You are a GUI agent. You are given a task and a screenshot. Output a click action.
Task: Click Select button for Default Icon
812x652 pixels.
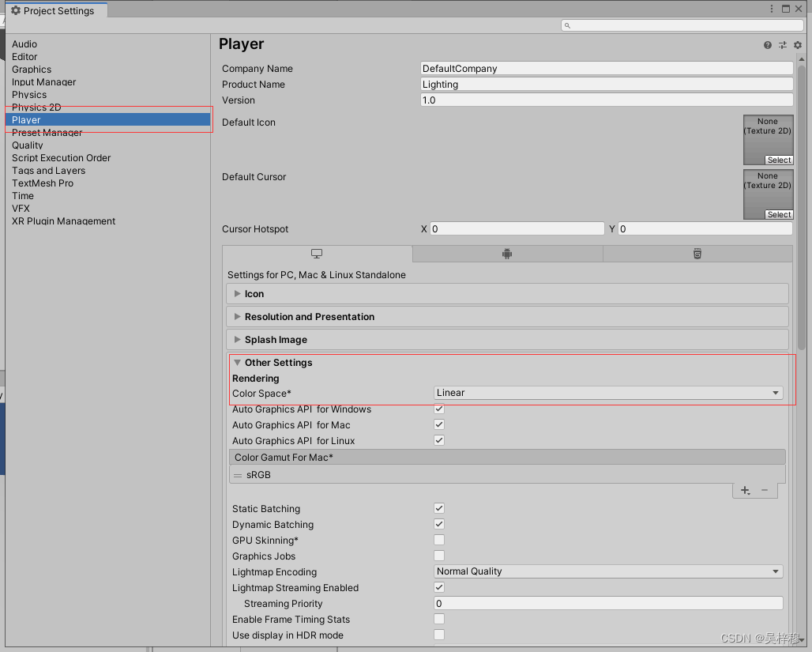pyautogui.click(x=779, y=160)
